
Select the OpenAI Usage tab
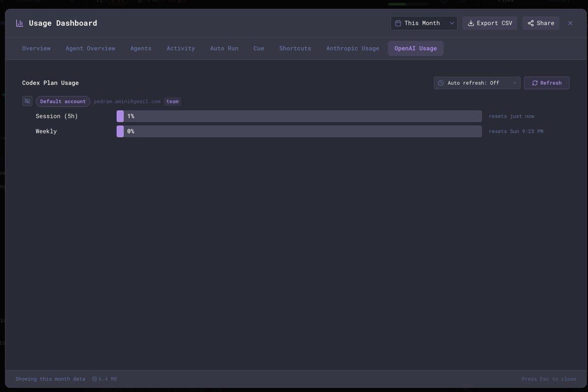(416, 49)
